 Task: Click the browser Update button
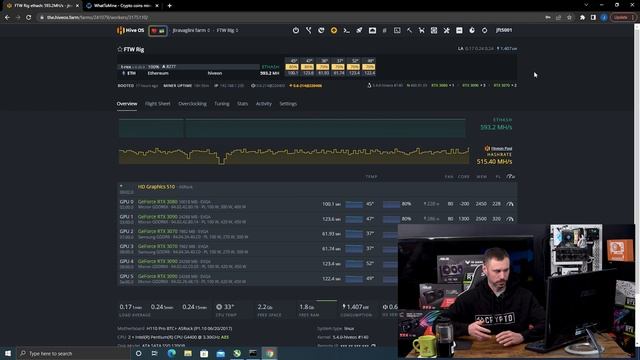623,18
